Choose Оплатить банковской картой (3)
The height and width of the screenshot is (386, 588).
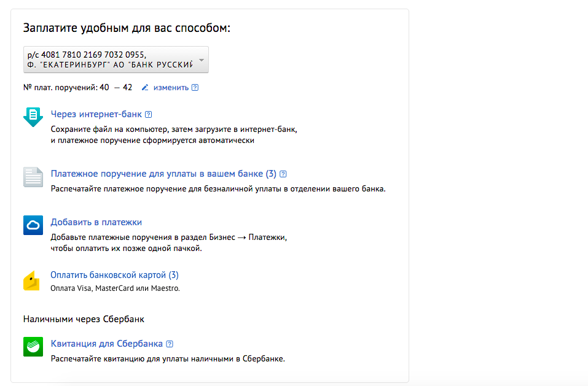click(x=114, y=275)
